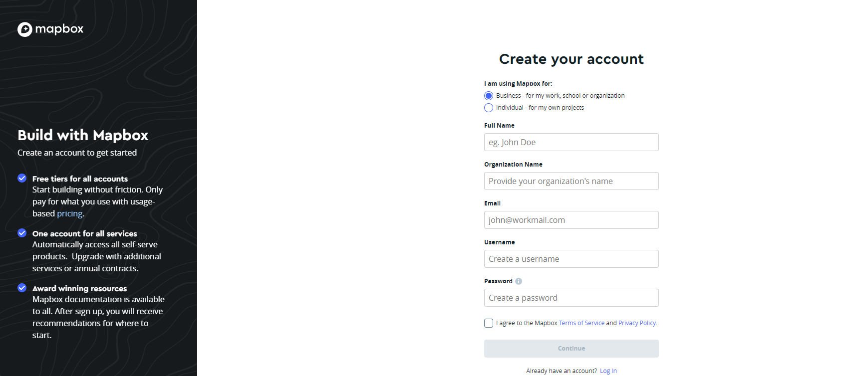
Task: Click the Mapbox logo icon
Action: click(x=25, y=29)
